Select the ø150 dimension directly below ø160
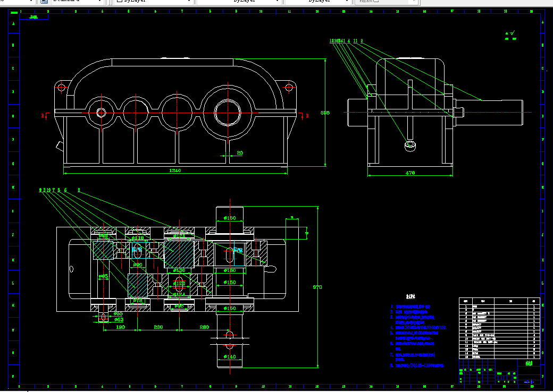The image size is (553, 392). pyautogui.click(x=230, y=283)
